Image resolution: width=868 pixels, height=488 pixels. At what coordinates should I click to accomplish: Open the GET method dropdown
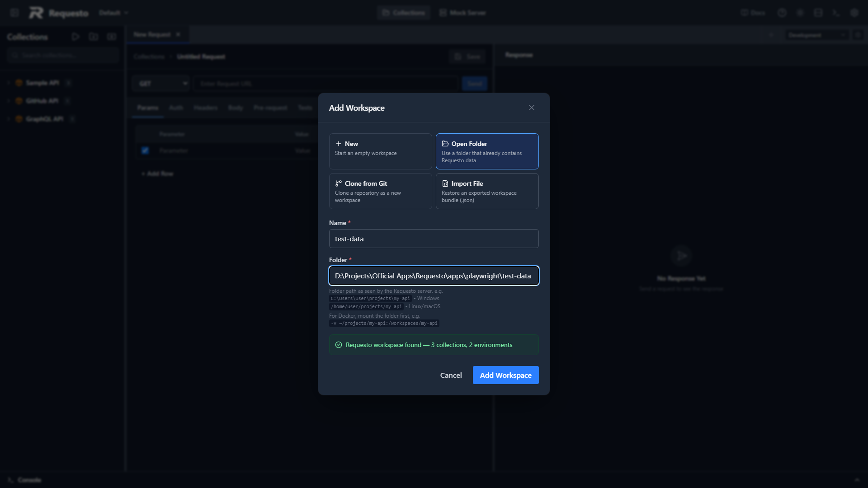[161, 84]
